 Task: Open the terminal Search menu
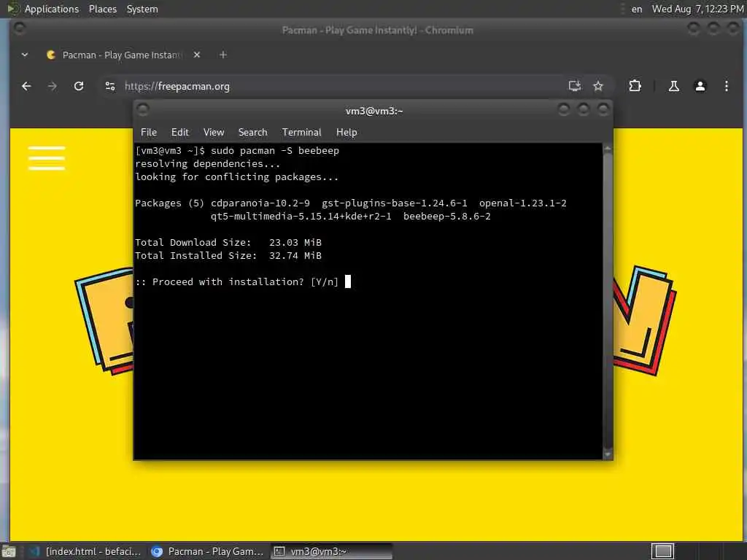pos(252,133)
